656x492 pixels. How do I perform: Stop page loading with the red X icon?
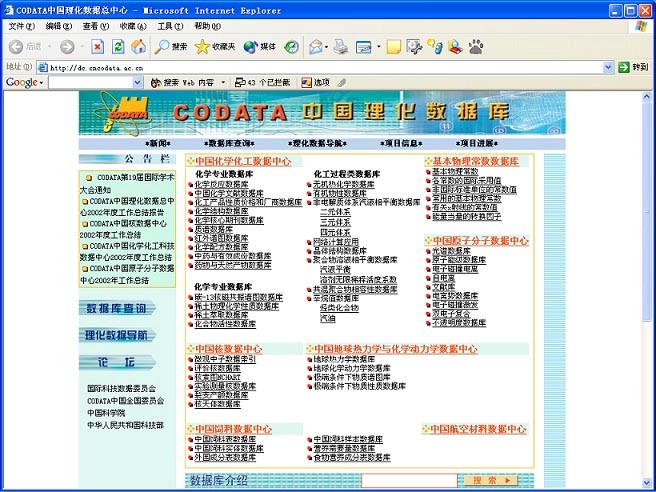(97, 46)
